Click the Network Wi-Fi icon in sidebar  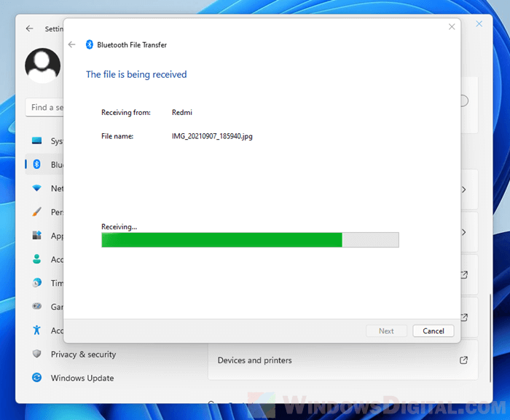[x=37, y=189]
